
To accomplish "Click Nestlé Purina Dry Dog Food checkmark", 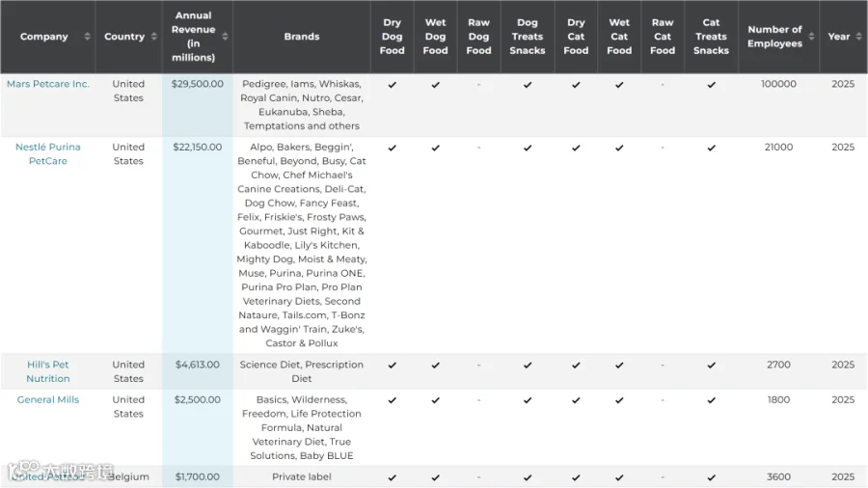I will 392,148.
